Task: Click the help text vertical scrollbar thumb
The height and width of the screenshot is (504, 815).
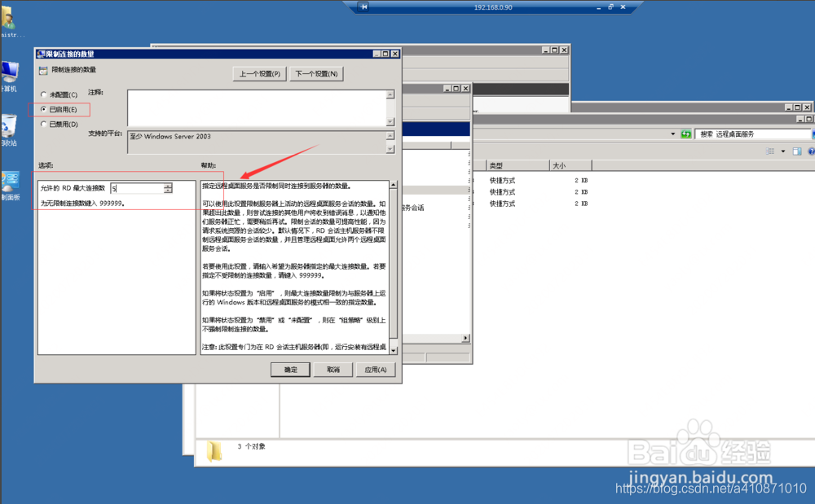Action: pyautogui.click(x=394, y=264)
